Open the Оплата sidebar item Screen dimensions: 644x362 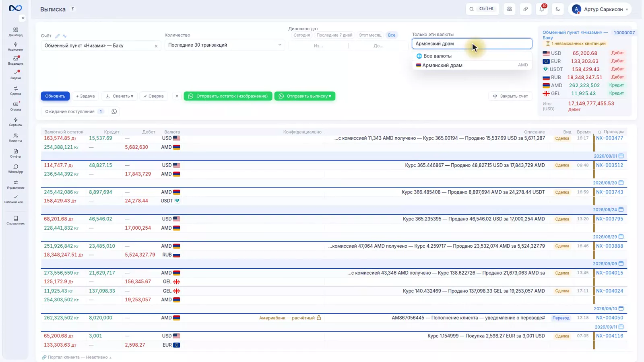pyautogui.click(x=15, y=107)
